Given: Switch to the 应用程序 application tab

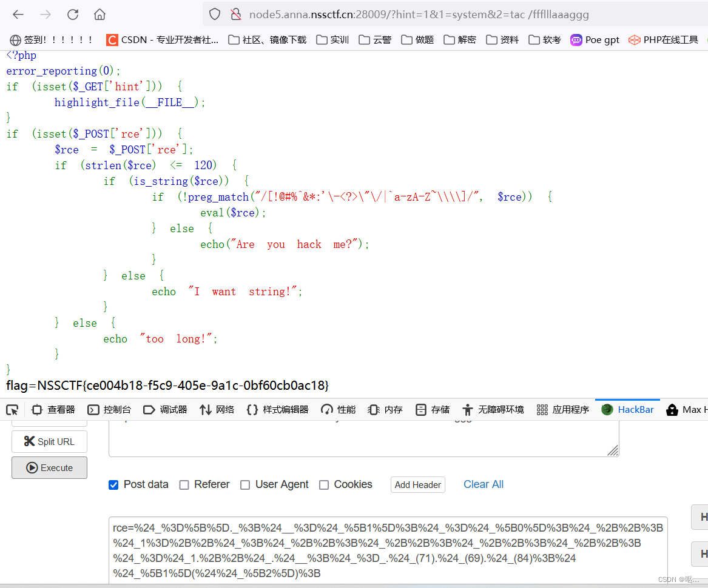Looking at the screenshot, I should point(562,410).
